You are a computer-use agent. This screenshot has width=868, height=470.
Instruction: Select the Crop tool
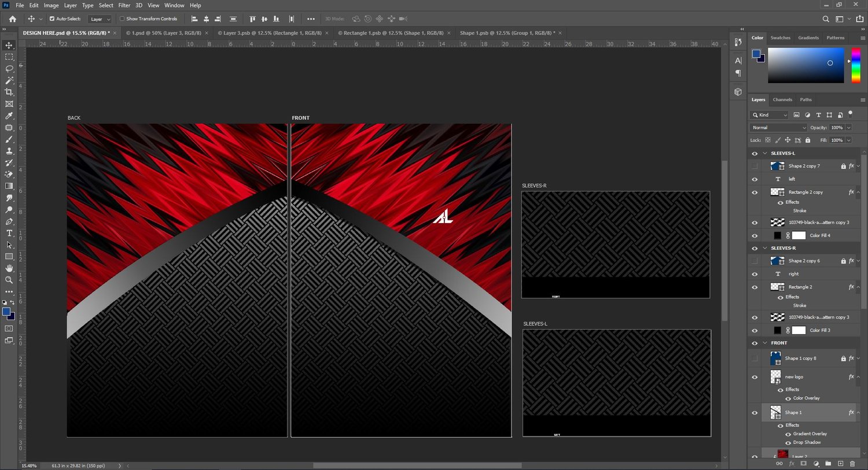pos(9,92)
